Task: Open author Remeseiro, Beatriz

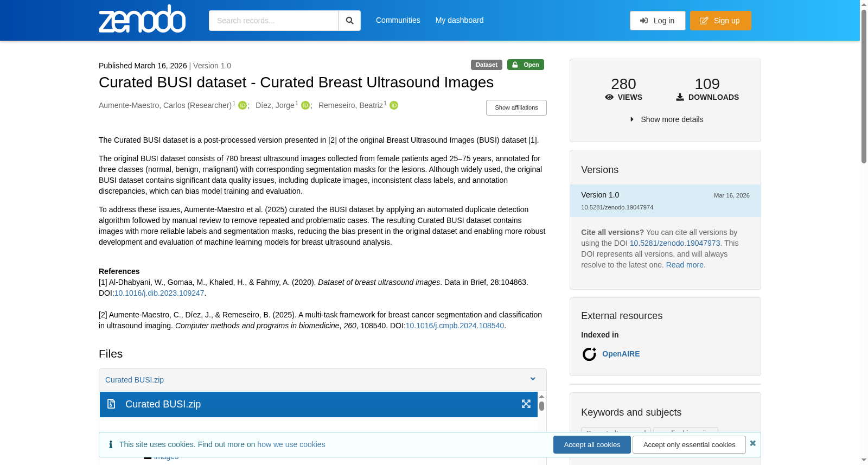Action: point(350,105)
